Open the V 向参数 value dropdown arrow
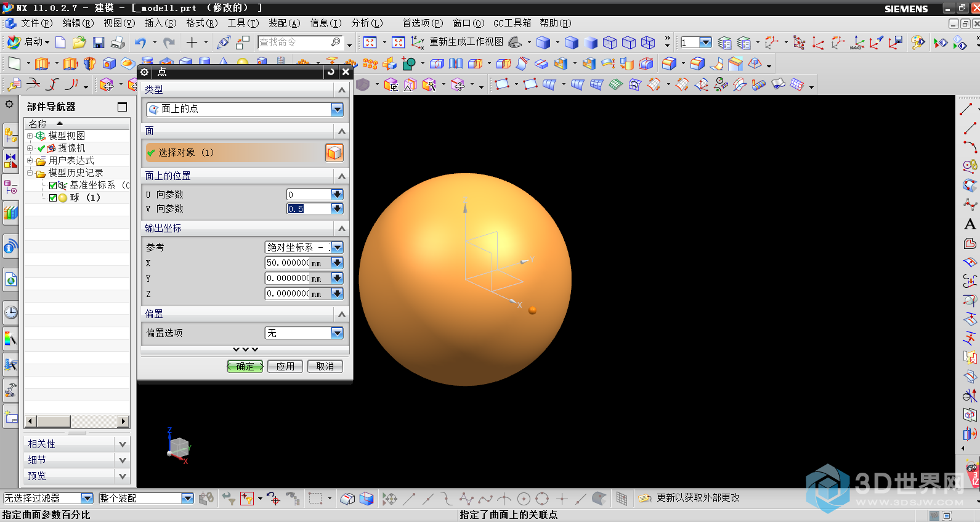This screenshot has height=522, width=980. pos(337,208)
